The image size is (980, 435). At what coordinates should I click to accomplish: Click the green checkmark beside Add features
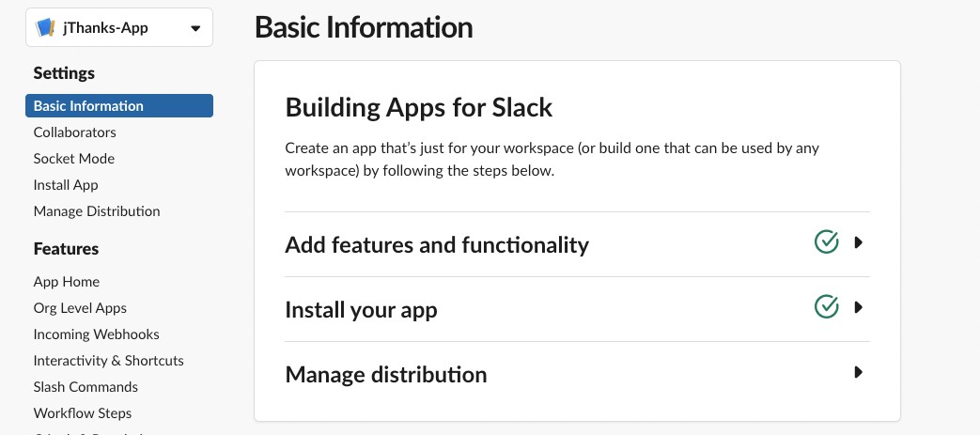(x=826, y=241)
